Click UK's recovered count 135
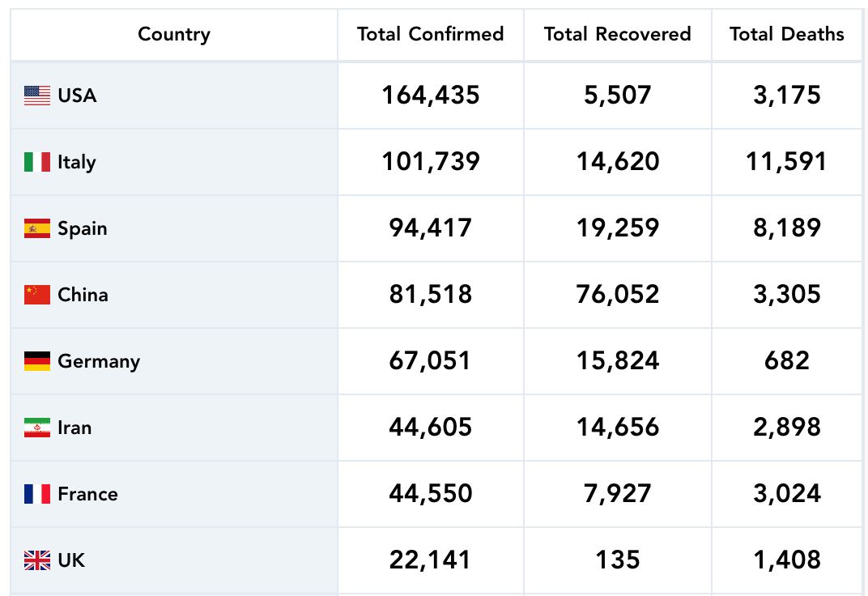 click(617, 560)
